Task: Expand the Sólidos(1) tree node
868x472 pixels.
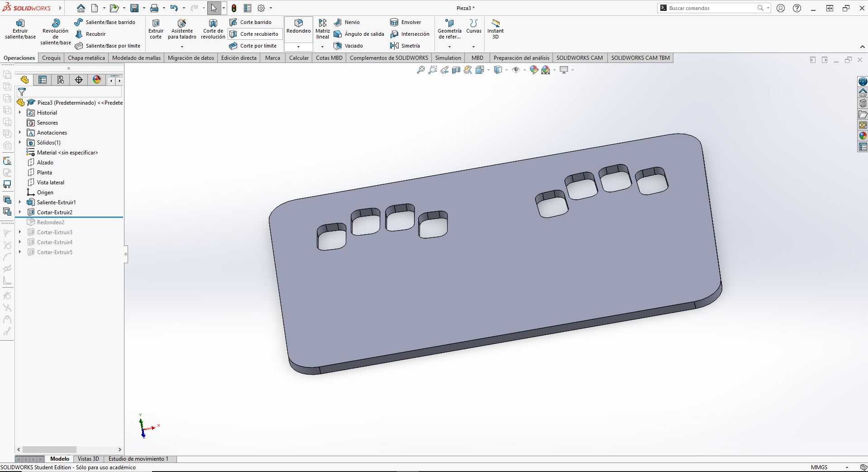Action: tap(19, 142)
